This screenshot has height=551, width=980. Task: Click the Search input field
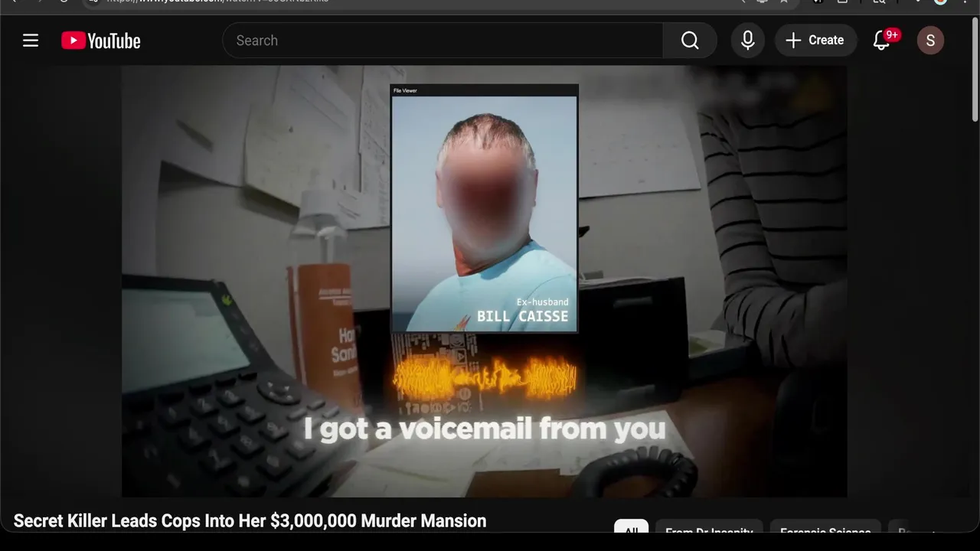pyautogui.click(x=443, y=41)
